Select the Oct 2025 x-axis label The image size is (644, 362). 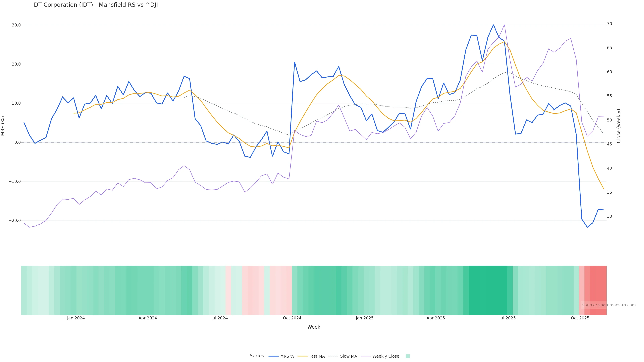pos(580,318)
